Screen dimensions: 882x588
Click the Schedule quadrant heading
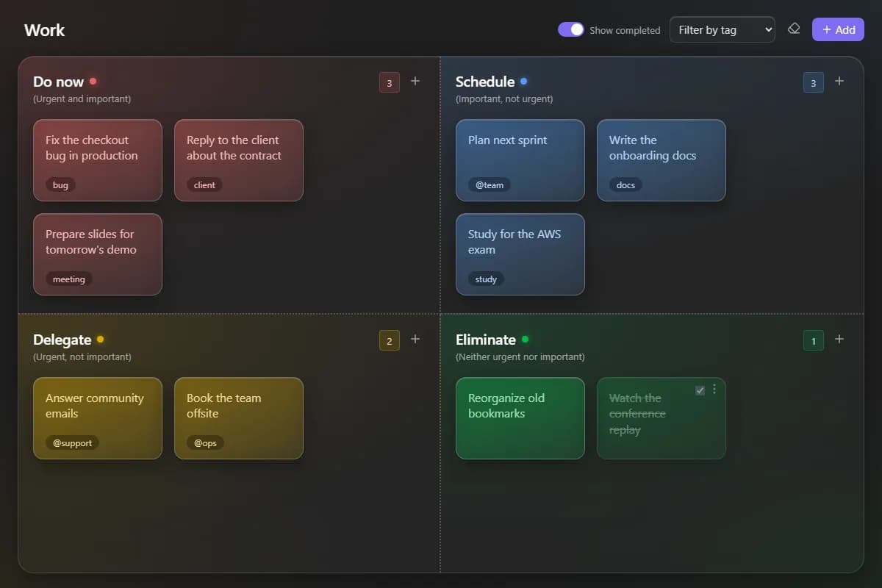(x=485, y=82)
